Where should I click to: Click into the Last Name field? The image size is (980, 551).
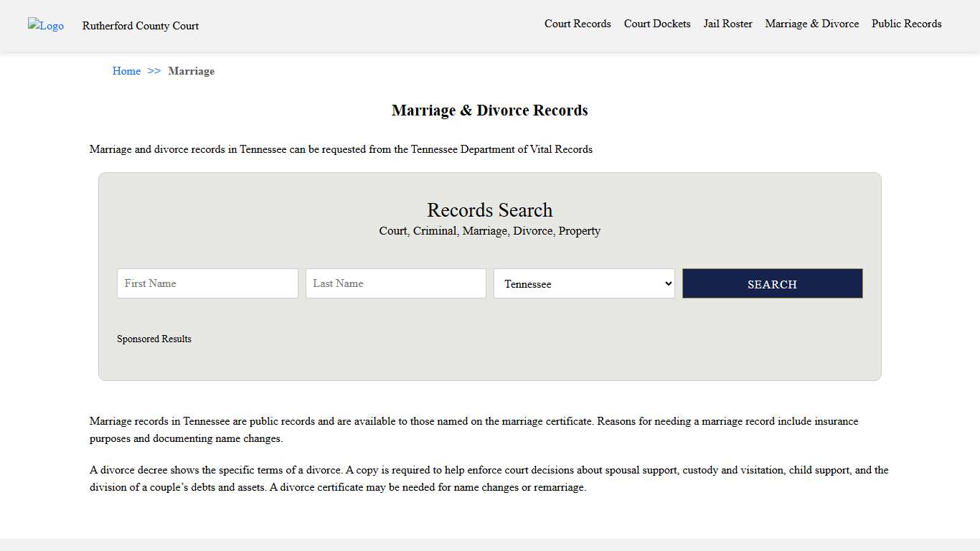395,283
